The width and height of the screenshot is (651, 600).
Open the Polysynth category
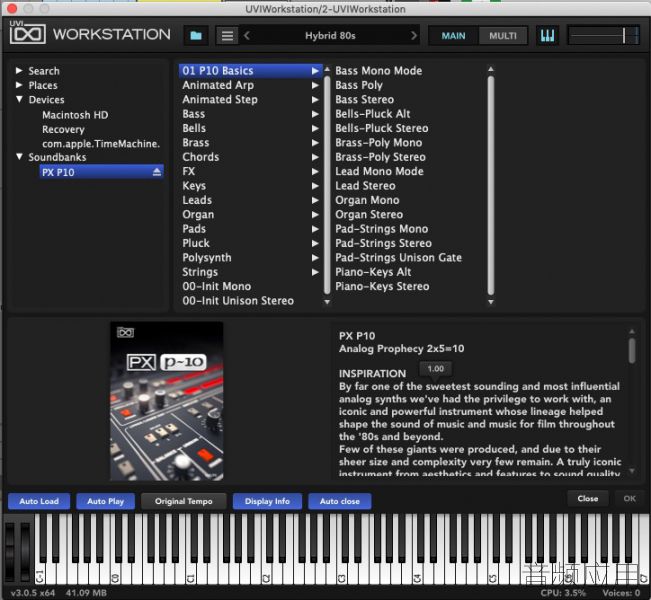point(250,257)
